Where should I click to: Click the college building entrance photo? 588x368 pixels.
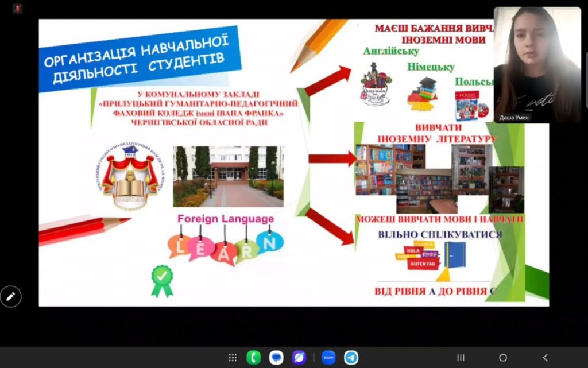(x=228, y=176)
